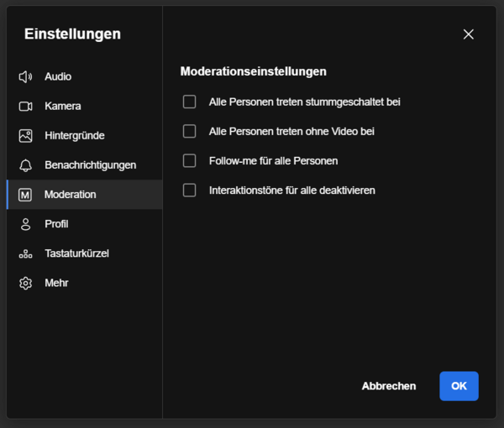The image size is (504, 428).
Task: Switch to the Kamera tab
Action: click(x=85, y=107)
